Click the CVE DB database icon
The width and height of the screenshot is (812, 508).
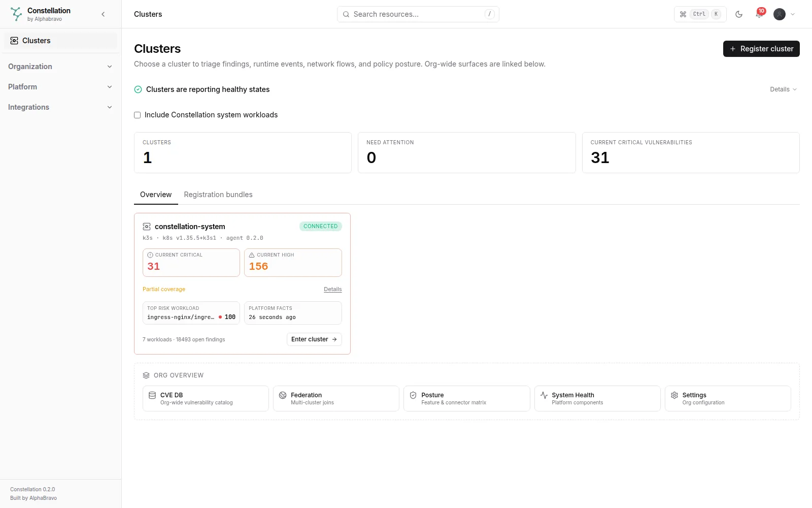(x=152, y=395)
